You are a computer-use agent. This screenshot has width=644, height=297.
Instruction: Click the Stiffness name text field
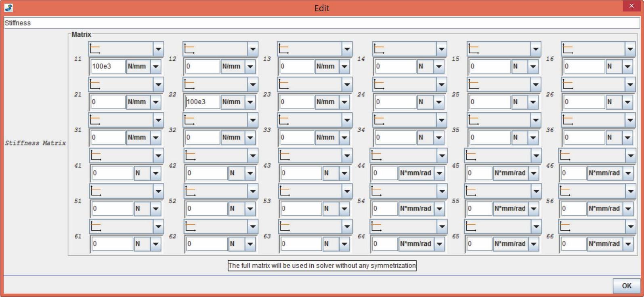click(x=321, y=23)
